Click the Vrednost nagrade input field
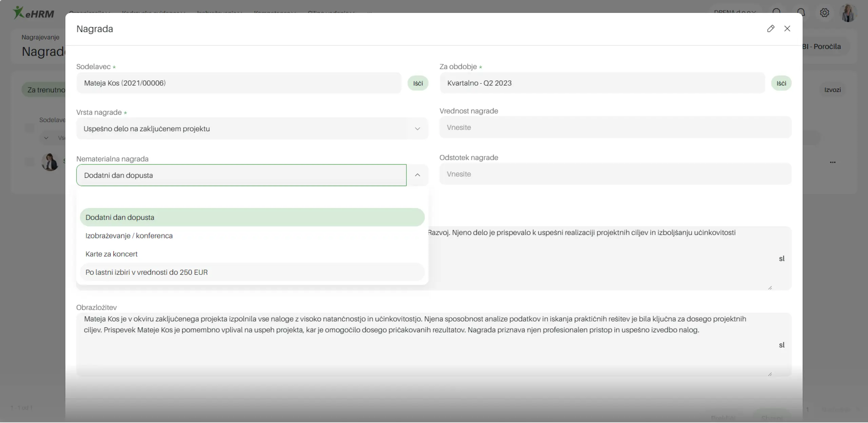The height and width of the screenshot is (423, 868). tap(615, 128)
